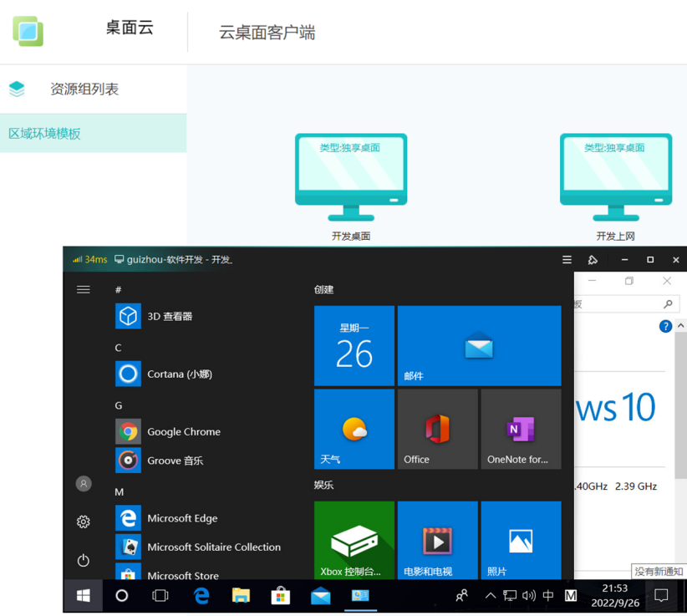Viewport: 687px width, 616px height.
Task: Switch to the active system window on taskbar
Action: pos(360,595)
